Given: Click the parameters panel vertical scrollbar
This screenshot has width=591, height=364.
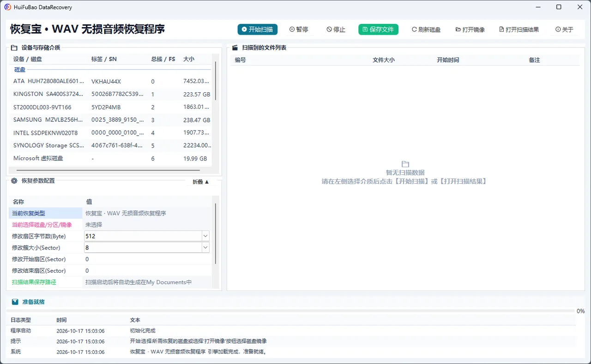Looking at the screenshot, I should click(x=215, y=233).
